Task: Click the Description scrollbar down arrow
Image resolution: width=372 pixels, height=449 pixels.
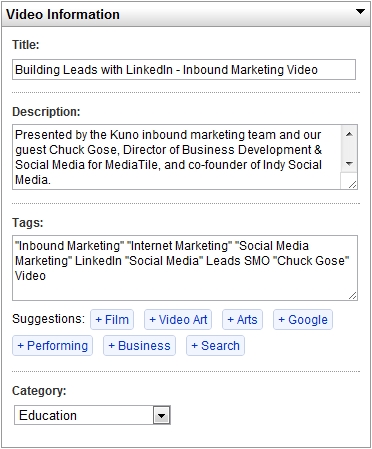Action: 349,164
